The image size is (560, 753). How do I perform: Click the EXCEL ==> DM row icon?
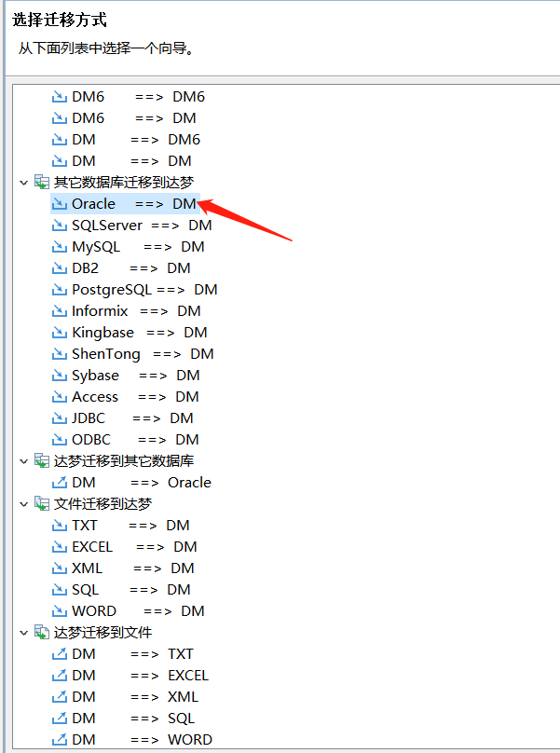click(x=59, y=547)
